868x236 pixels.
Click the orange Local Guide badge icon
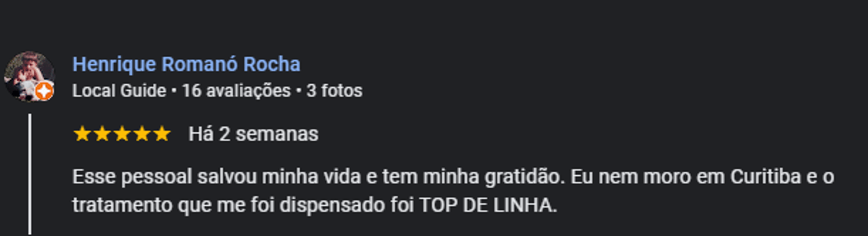[44, 92]
